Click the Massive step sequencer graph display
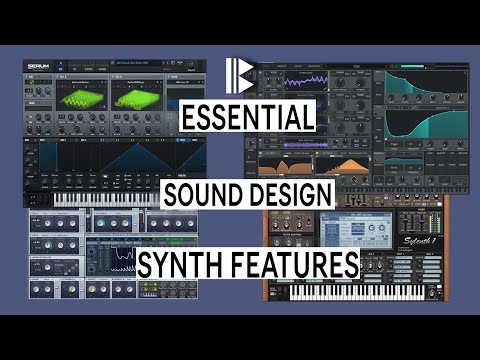480x360 pixels. click(122, 259)
